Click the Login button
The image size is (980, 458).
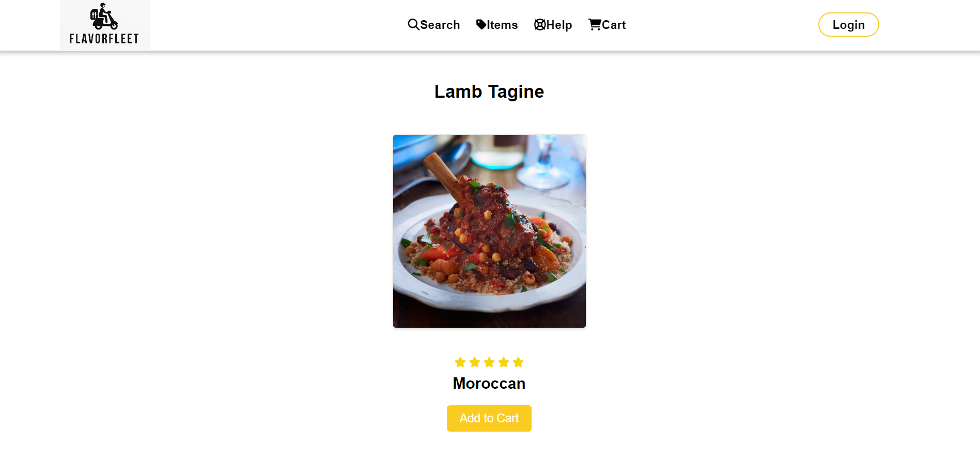coord(848,25)
